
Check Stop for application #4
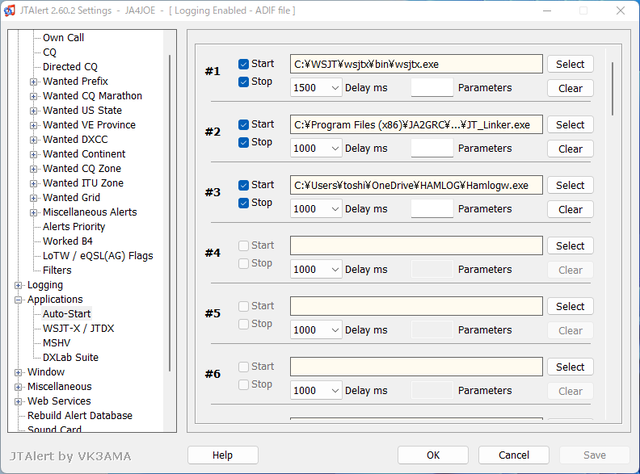(x=244, y=263)
